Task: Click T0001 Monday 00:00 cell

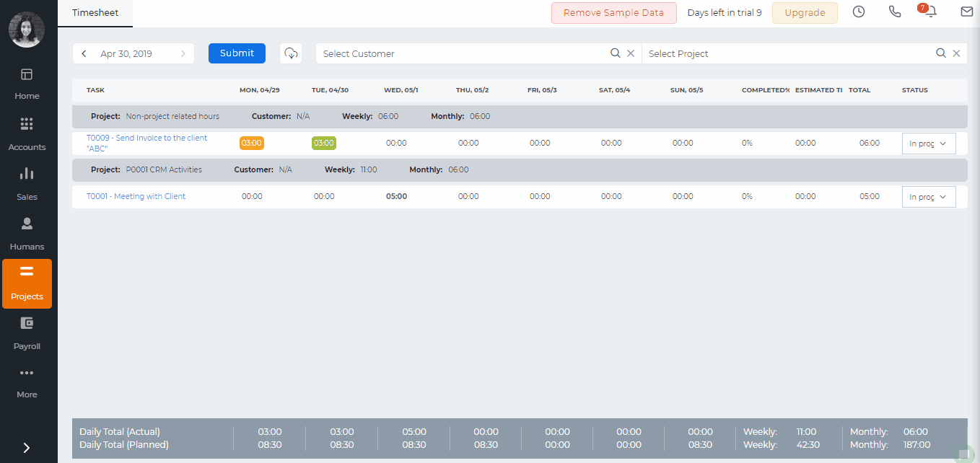Action: point(252,196)
